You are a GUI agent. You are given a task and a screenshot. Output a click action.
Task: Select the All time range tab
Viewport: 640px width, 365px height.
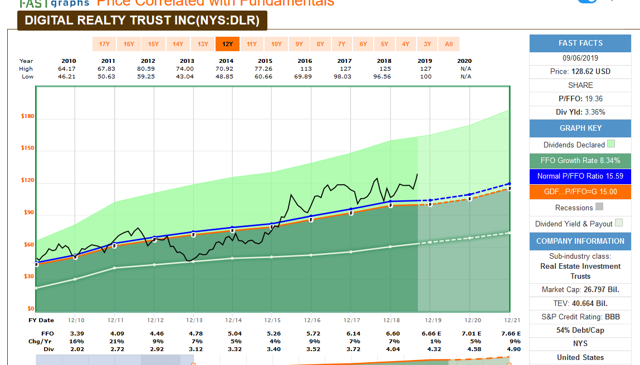(x=449, y=44)
